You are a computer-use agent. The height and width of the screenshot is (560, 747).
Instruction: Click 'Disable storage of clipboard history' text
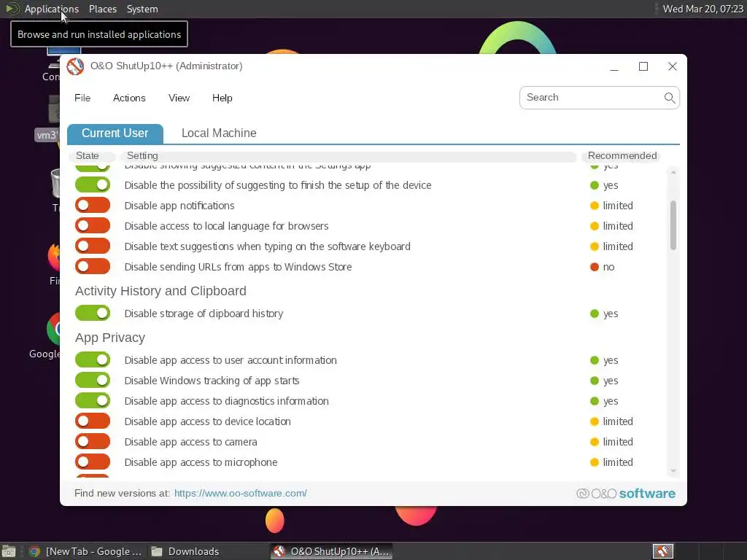tap(204, 314)
